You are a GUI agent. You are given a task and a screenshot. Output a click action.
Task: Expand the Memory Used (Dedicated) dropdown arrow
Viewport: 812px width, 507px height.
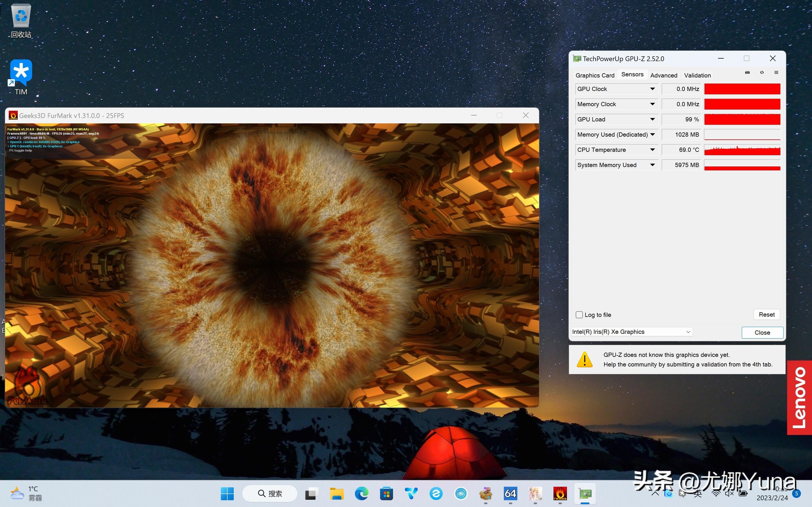[652, 134]
